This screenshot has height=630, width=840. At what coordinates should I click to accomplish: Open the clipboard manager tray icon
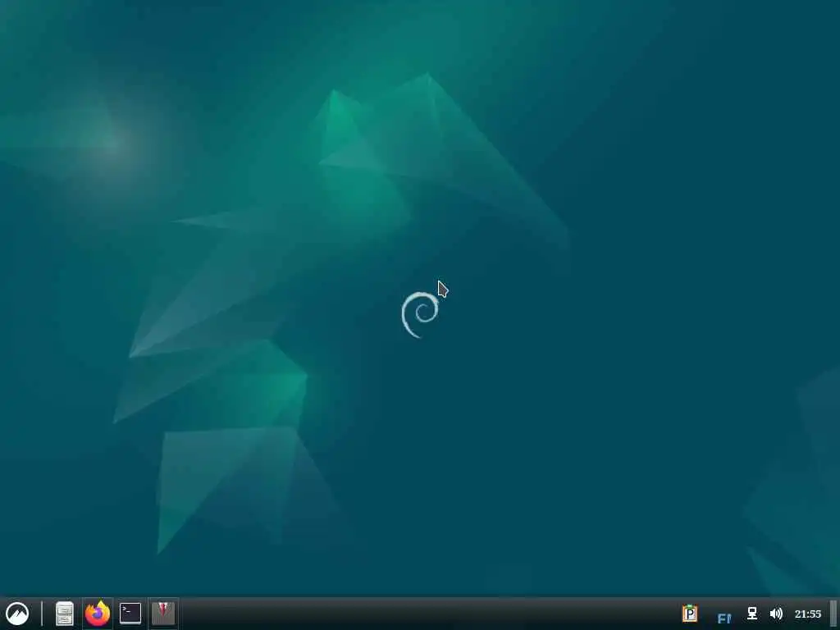(x=689, y=614)
